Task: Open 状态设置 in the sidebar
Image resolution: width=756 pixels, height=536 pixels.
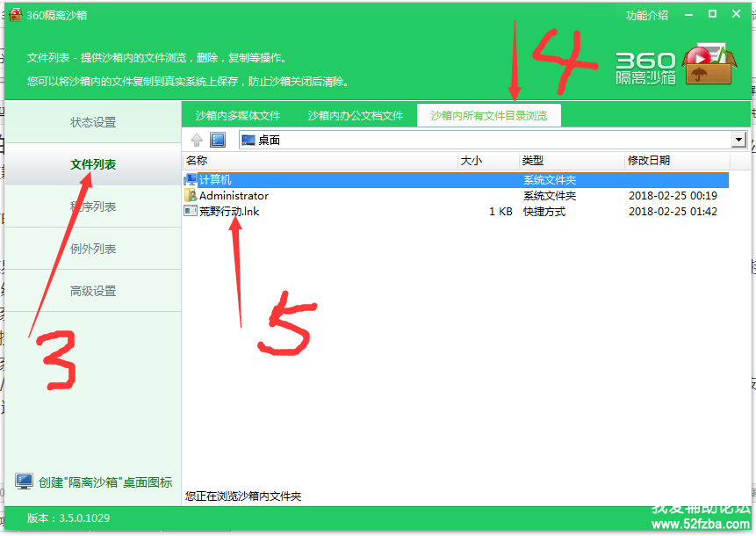Action: (93, 122)
